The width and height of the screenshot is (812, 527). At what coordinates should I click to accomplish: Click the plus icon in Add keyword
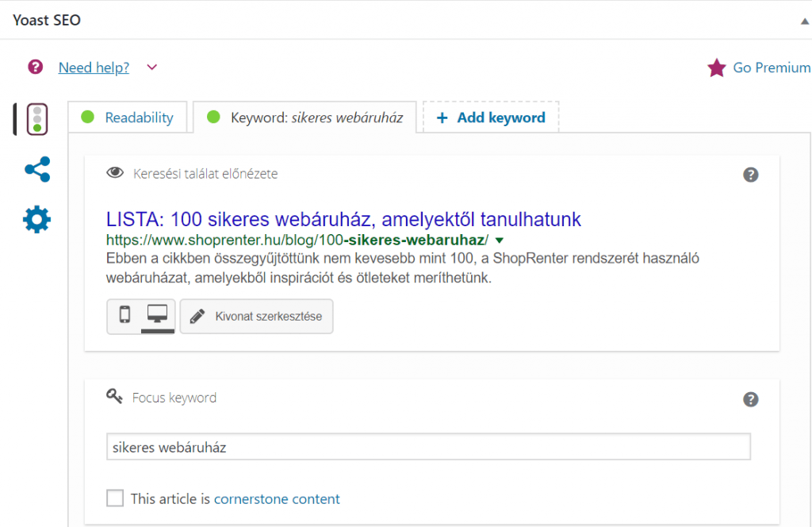click(442, 118)
